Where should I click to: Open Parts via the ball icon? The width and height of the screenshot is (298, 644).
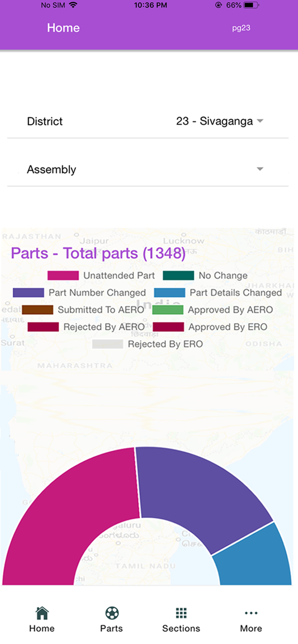click(x=112, y=613)
